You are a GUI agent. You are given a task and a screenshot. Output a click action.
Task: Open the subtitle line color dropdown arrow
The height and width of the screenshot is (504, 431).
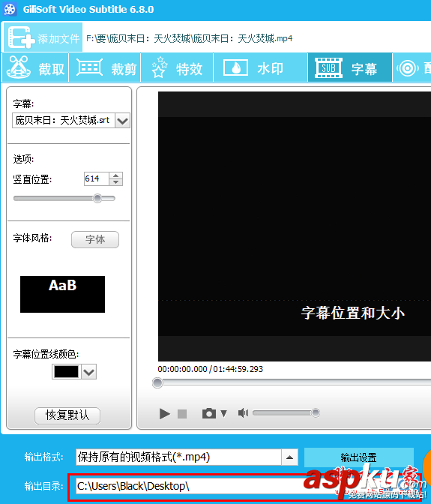(x=89, y=372)
